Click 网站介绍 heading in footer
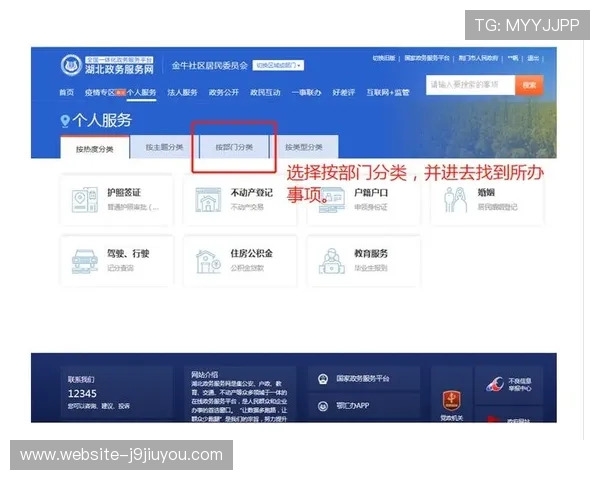This screenshot has height=480, width=600. pyautogui.click(x=205, y=375)
